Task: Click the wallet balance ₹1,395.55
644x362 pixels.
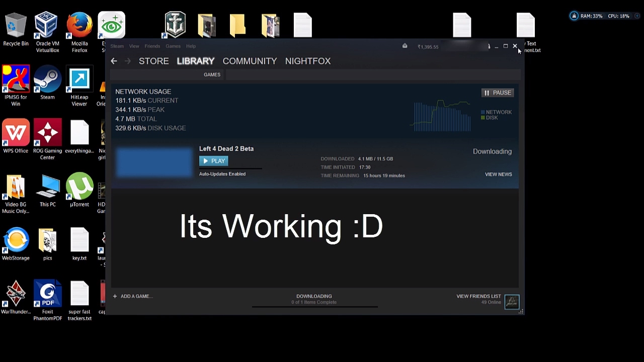Action: point(428,47)
